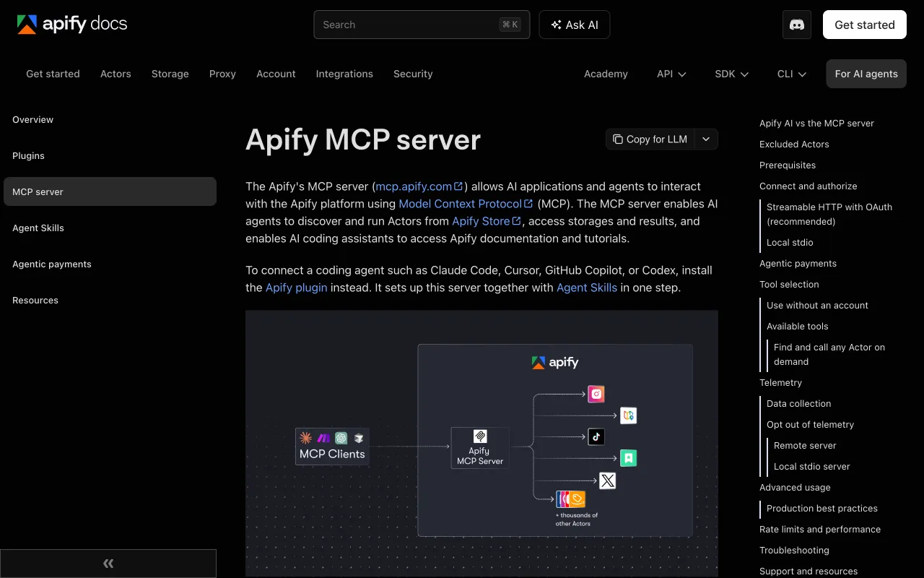Screen dimensions: 924x578
Task: Click the MCP Clients box in diagram
Action: (x=332, y=446)
